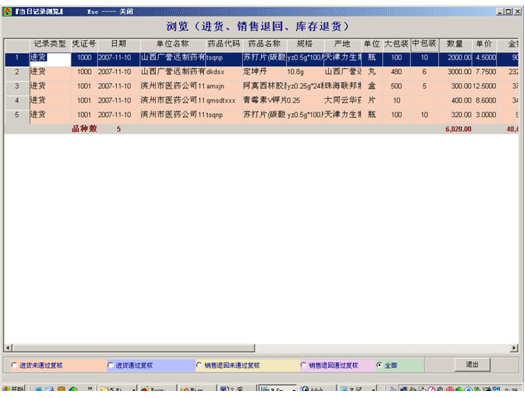Image resolution: width=525 pixels, height=398 pixels.
Task: Click the horizontal scrollbar right arrow
Action: point(514,348)
